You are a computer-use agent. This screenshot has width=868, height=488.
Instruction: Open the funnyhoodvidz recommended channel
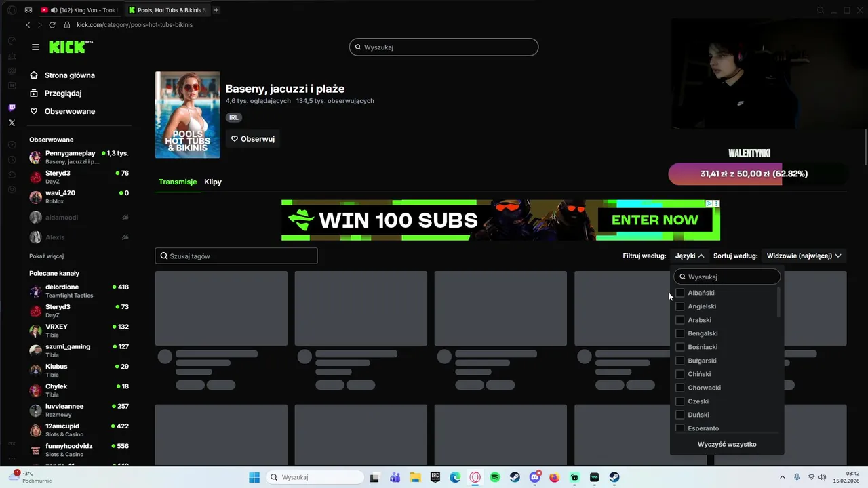[x=79, y=450]
